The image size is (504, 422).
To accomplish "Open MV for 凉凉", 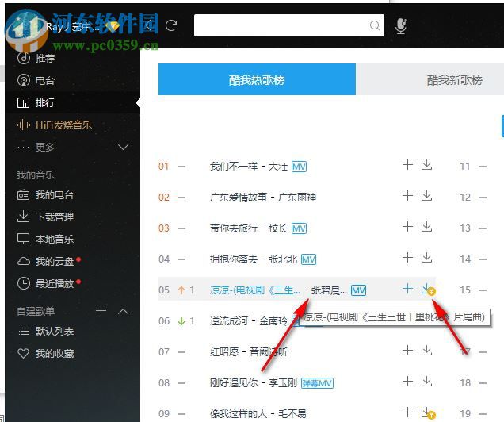I will pos(358,290).
